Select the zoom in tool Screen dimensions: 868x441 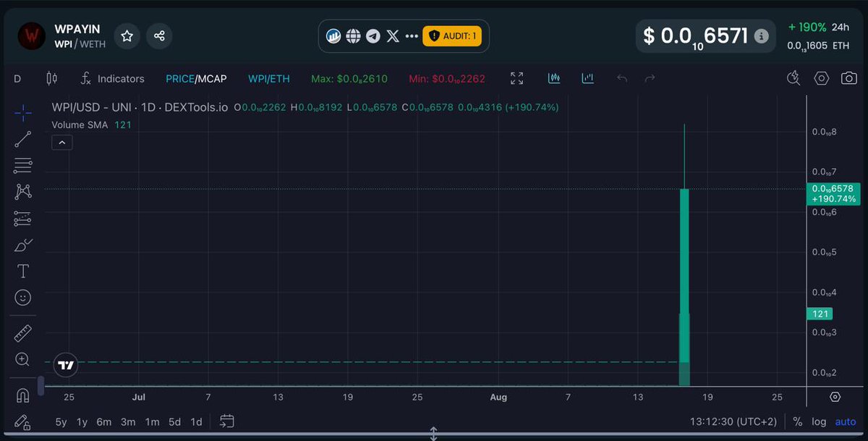(x=22, y=360)
